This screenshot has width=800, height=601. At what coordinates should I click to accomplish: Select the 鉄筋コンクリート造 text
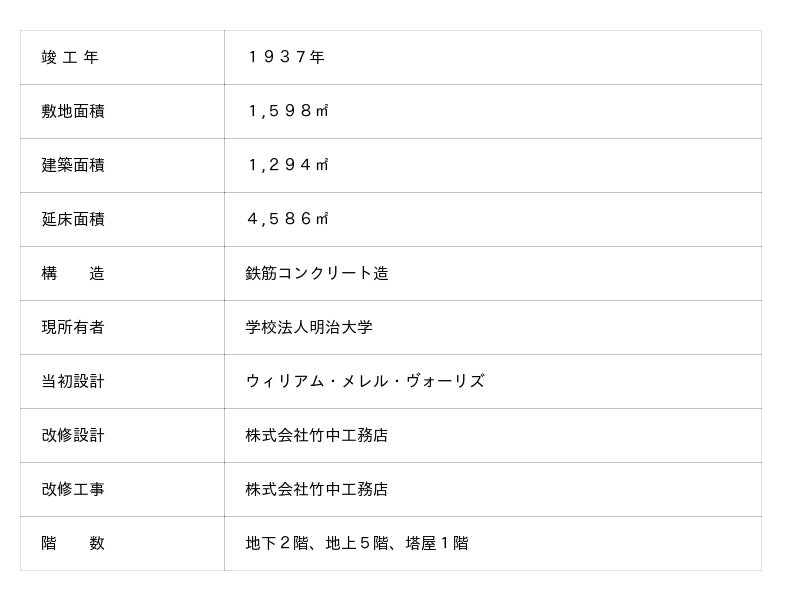[x=317, y=273]
